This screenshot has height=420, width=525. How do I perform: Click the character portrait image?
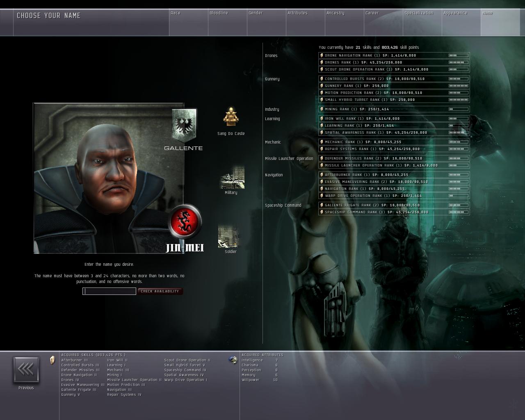click(109, 178)
